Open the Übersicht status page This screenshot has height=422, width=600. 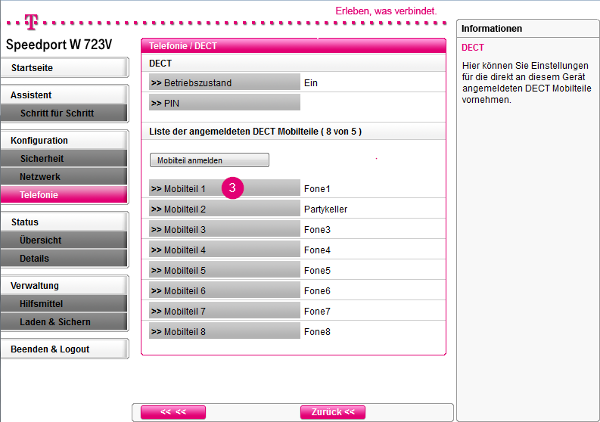tap(64, 240)
